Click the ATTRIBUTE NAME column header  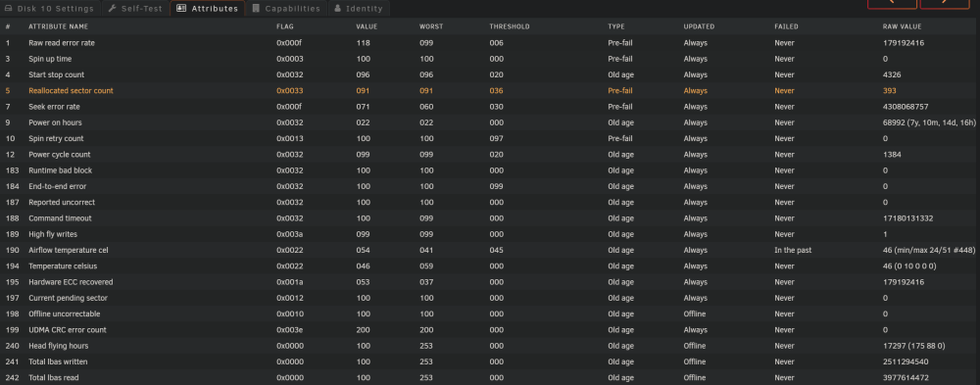[x=58, y=26]
